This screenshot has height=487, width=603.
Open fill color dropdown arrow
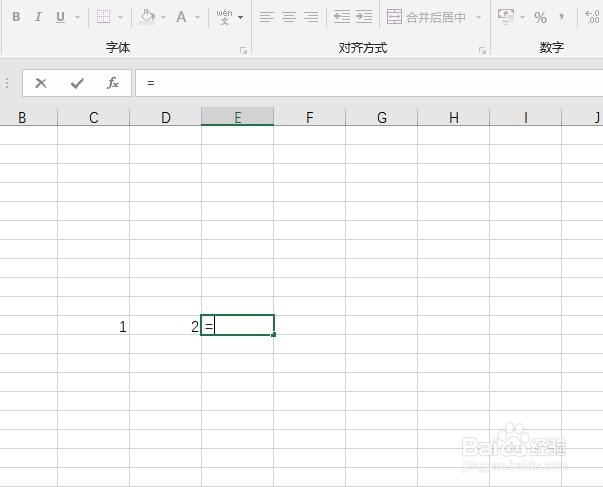pyautogui.click(x=164, y=17)
